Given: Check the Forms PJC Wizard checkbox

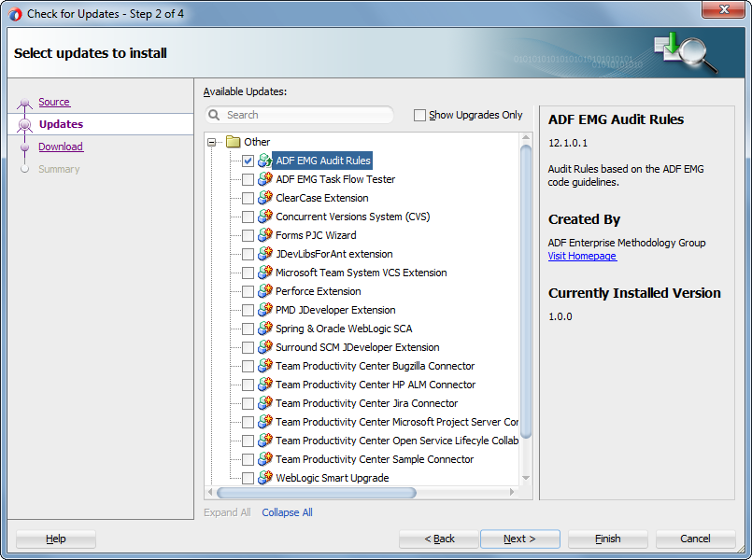Looking at the screenshot, I should pyautogui.click(x=248, y=236).
